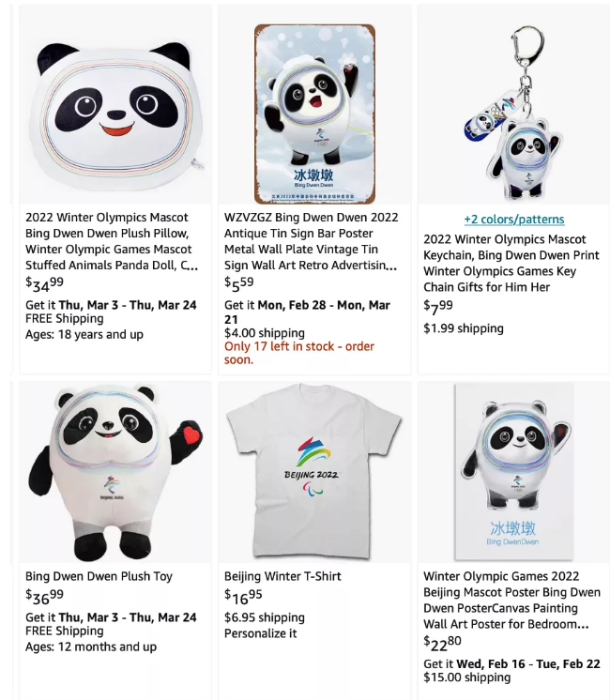Viewport: 610px width, 700px height.
Task: Open the 2022 Winter Olympics Mascot Plush Pillow title
Action: (112, 241)
